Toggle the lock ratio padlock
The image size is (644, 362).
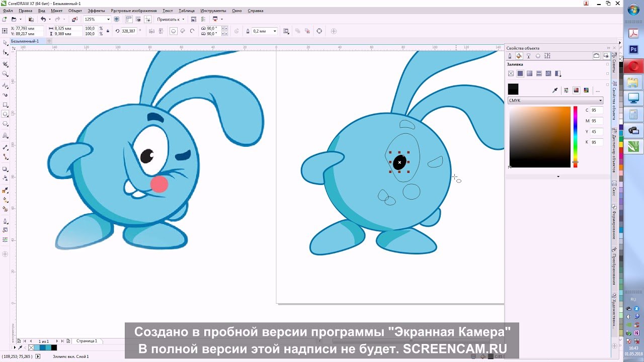pyautogui.click(x=108, y=31)
